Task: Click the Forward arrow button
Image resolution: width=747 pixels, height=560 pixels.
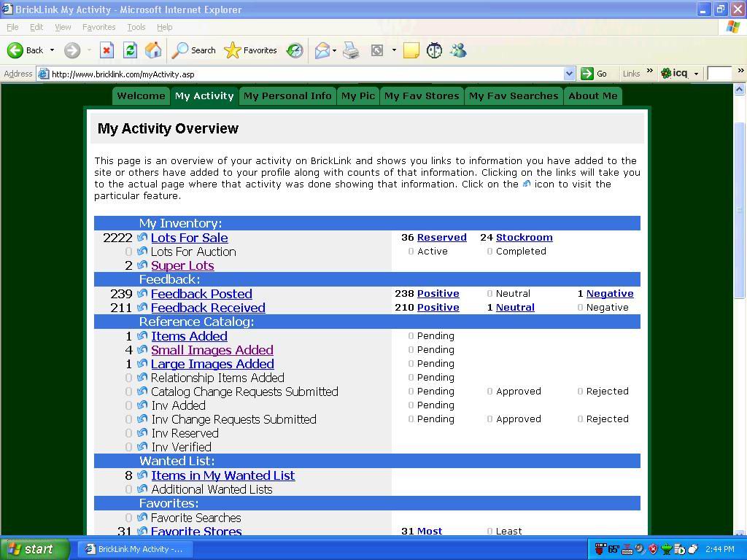Action: [x=72, y=50]
